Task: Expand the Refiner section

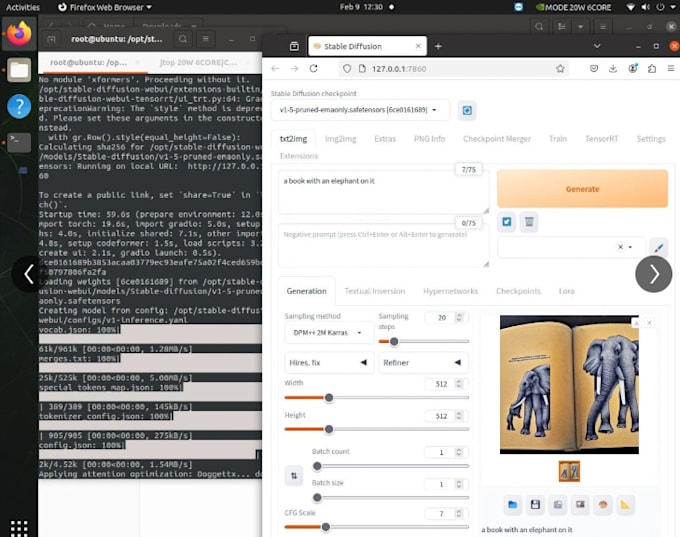Action: (423, 363)
